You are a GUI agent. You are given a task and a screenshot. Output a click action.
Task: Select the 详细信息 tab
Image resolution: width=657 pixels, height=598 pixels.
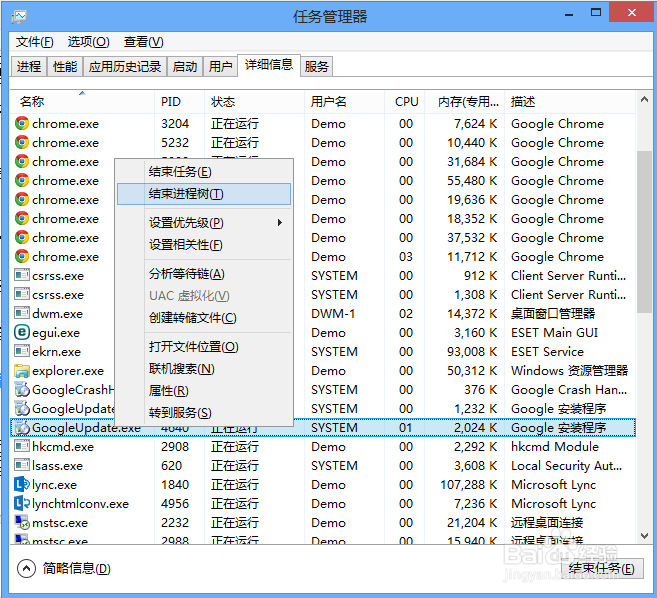point(269,65)
